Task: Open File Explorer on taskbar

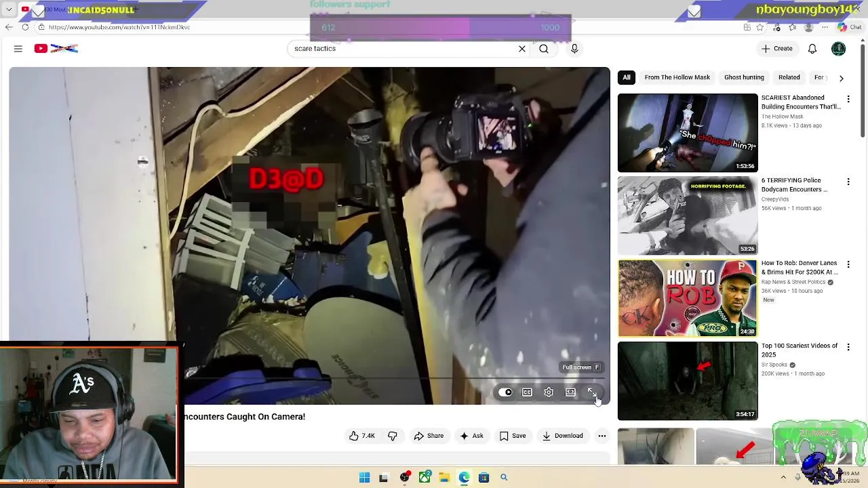Action: pos(444,478)
